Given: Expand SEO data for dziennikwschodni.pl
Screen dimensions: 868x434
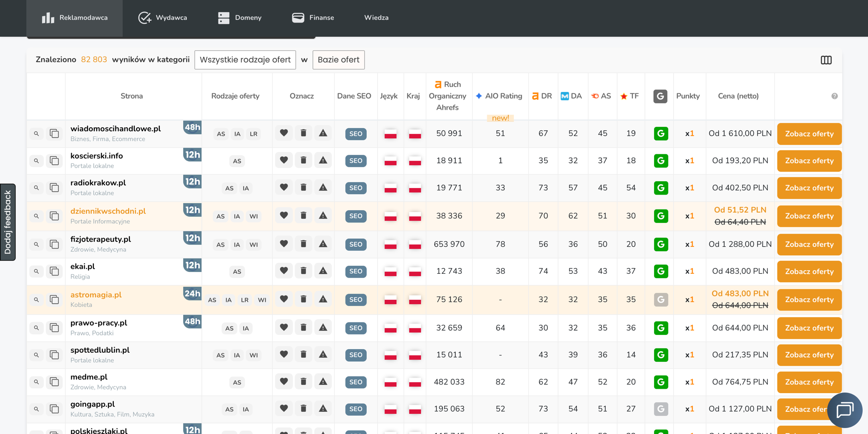Looking at the screenshot, I should point(356,216).
